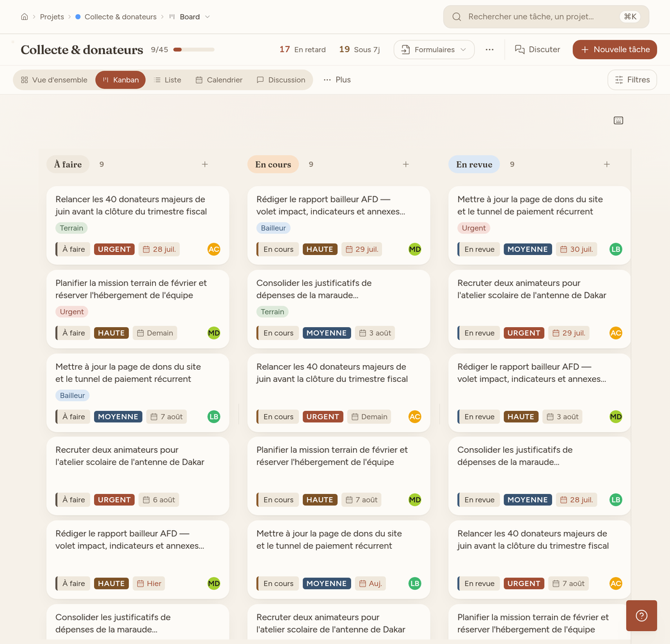The height and width of the screenshot is (644, 670).
Task: Click the Bailleur tag on the 29 juil. En cours card
Action: click(273, 228)
